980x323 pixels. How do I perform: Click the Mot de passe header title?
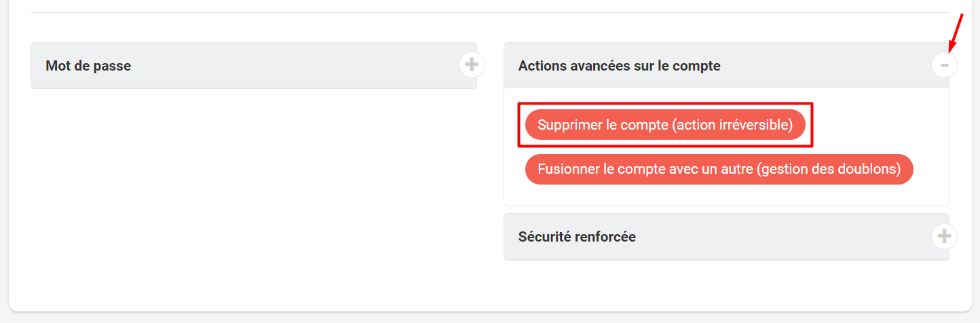[88, 66]
